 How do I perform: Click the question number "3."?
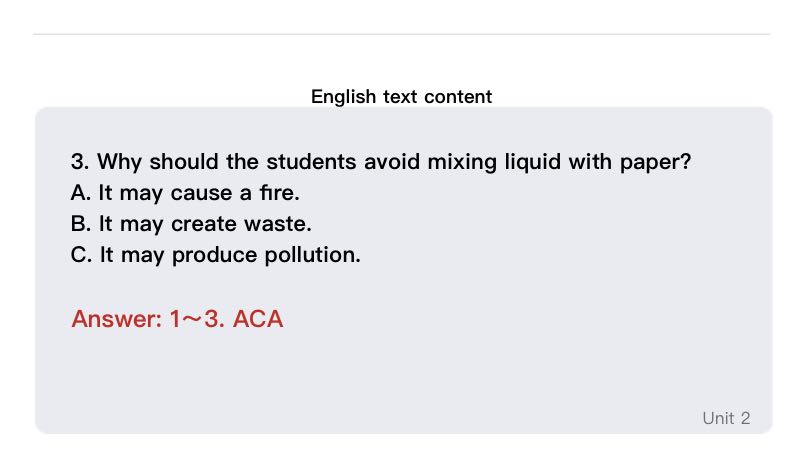click(81, 162)
